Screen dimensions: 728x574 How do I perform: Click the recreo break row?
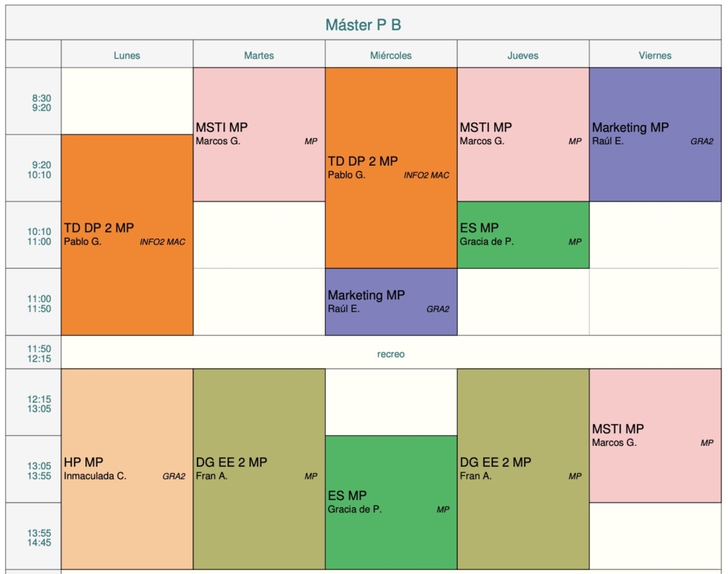[x=390, y=354]
